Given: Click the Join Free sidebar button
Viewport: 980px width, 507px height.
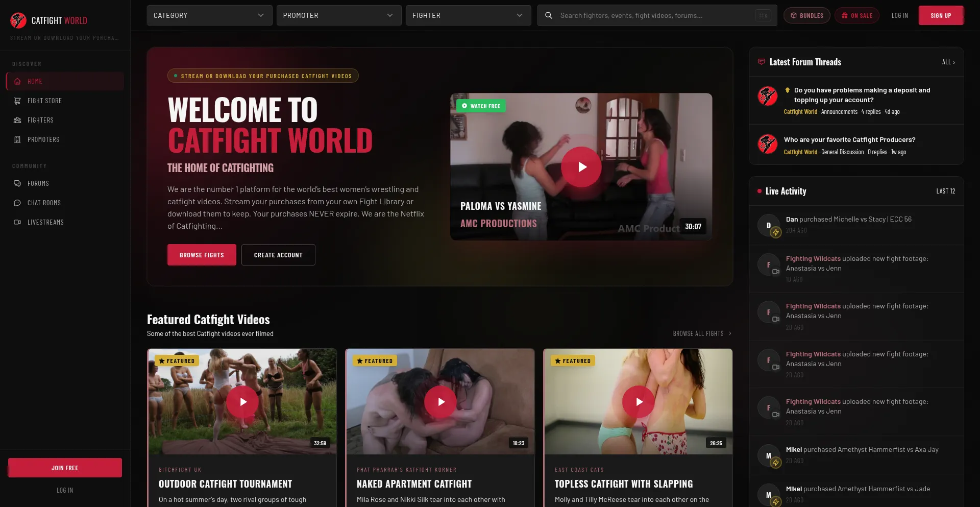Looking at the screenshot, I should [x=65, y=468].
